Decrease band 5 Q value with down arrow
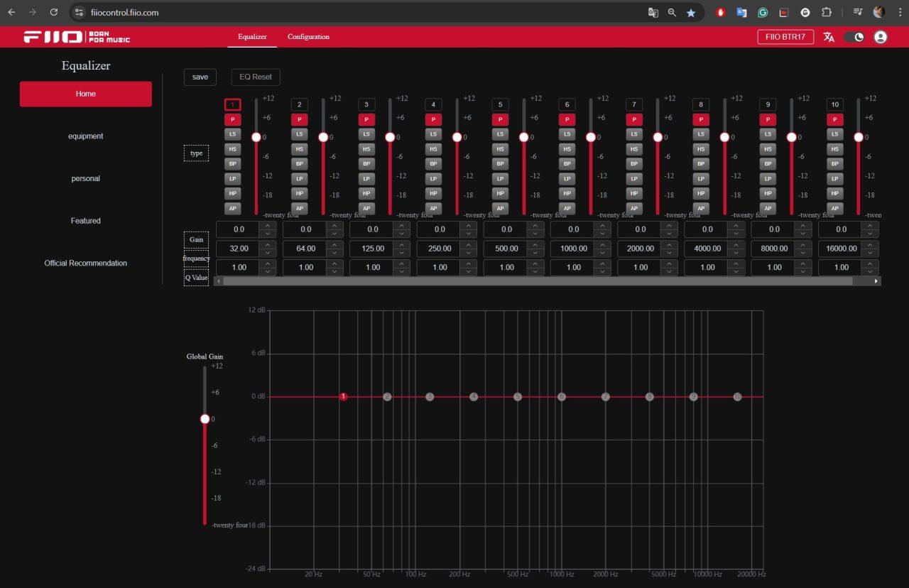 pyautogui.click(x=534, y=271)
